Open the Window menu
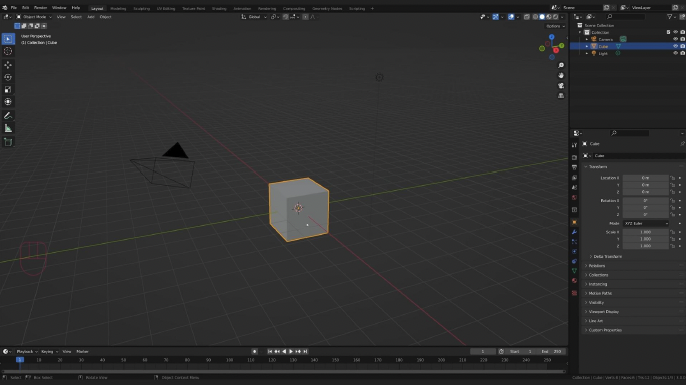 59,8
